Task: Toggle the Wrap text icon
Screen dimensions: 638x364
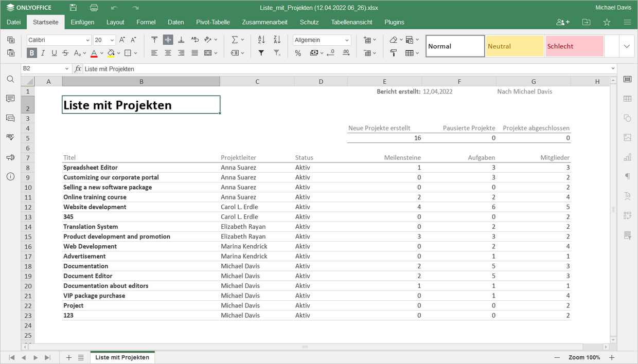Action: click(x=194, y=40)
